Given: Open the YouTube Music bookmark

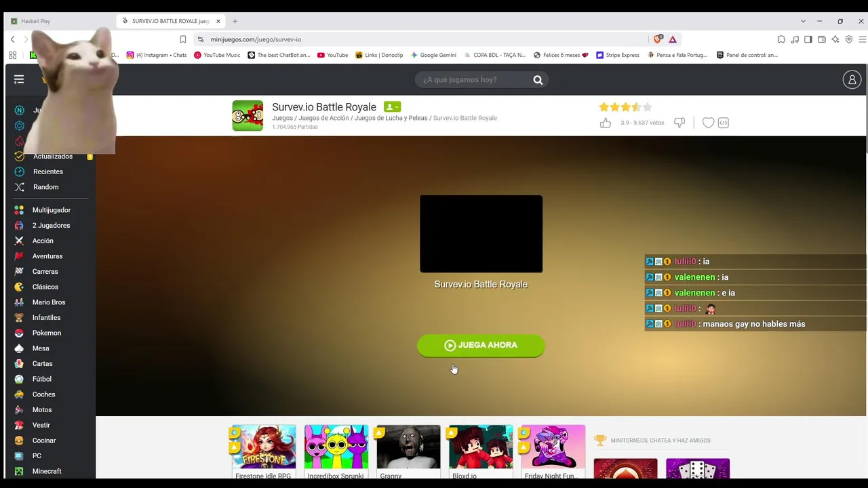Looking at the screenshot, I should [x=217, y=55].
